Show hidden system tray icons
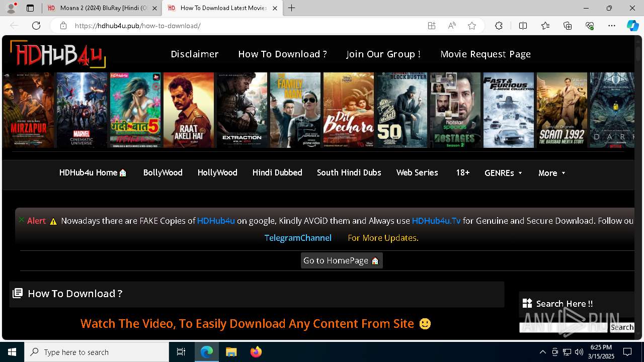The height and width of the screenshot is (362, 644). [542, 352]
